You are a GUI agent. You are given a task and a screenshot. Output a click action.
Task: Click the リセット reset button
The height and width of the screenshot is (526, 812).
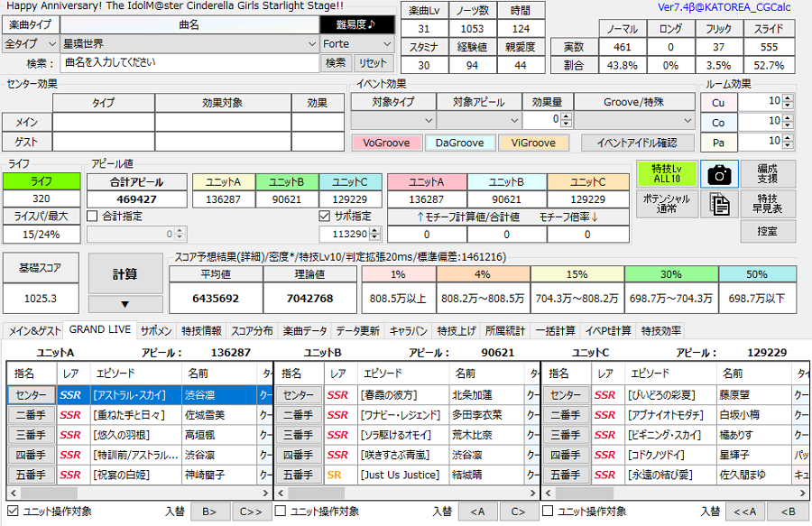click(373, 63)
